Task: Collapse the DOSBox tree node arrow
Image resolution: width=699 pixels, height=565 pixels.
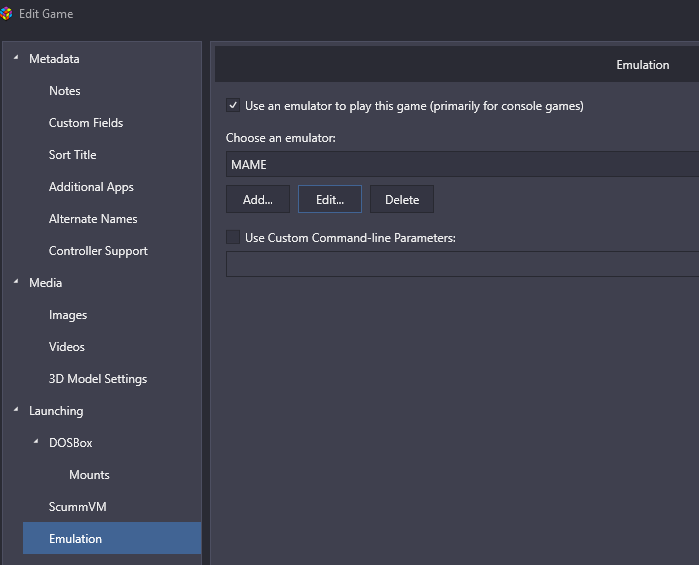Action: [36, 441]
